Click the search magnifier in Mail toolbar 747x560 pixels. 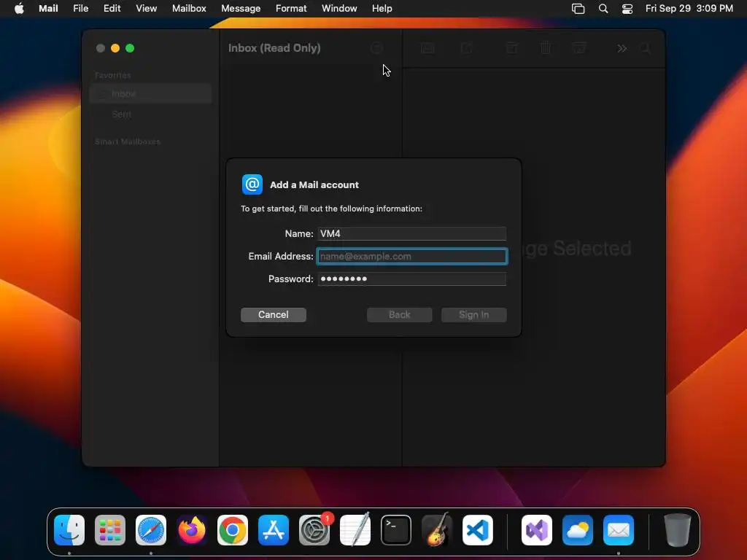(646, 48)
